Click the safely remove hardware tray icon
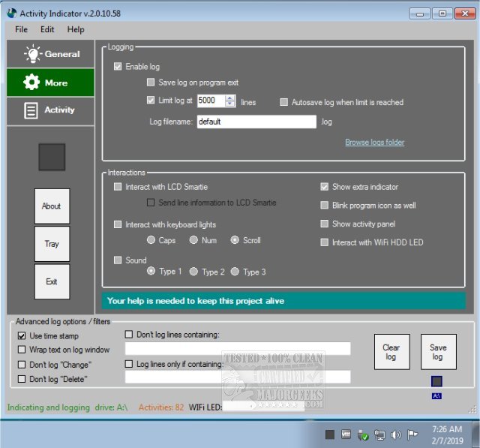The height and width of the screenshot is (448, 480). [363, 435]
